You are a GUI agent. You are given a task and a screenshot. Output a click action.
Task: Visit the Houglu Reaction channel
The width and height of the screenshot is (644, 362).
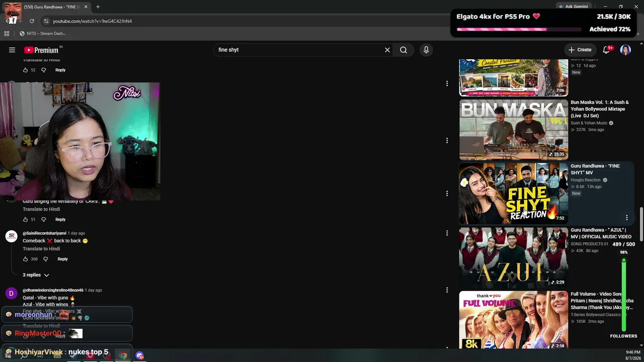(586, 180)
